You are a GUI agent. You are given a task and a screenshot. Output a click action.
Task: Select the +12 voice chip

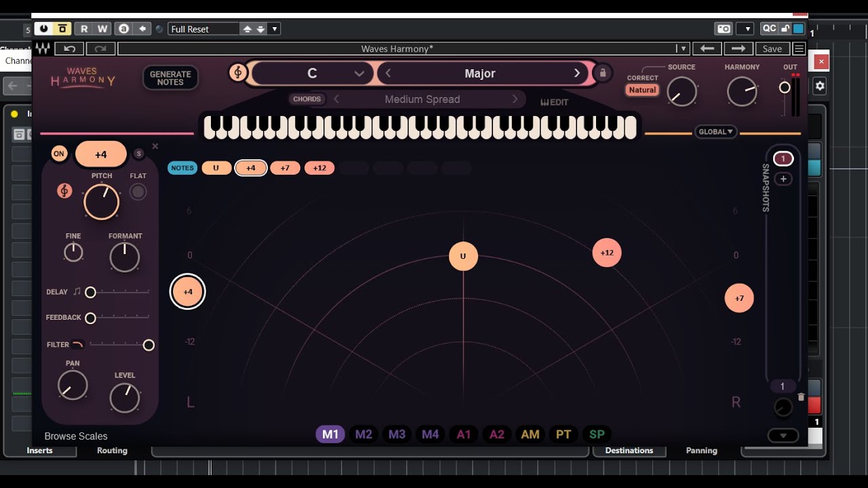(319, 168)
